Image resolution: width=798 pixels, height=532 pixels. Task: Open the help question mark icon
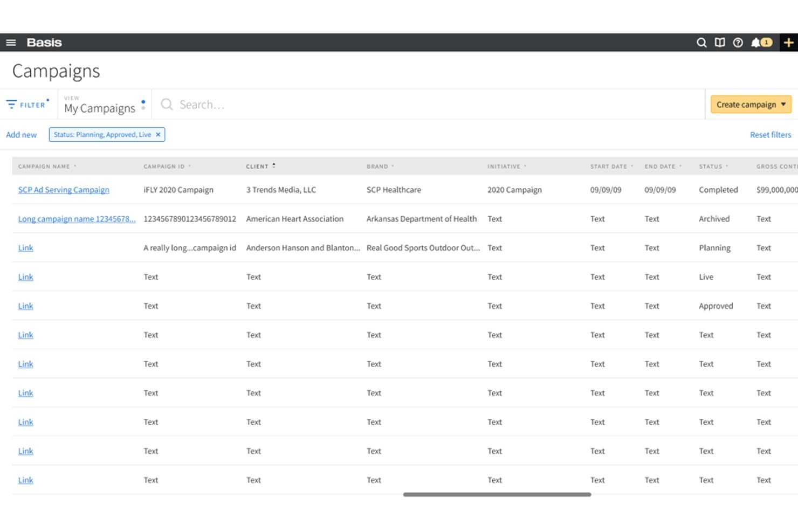tap(738, 43)
